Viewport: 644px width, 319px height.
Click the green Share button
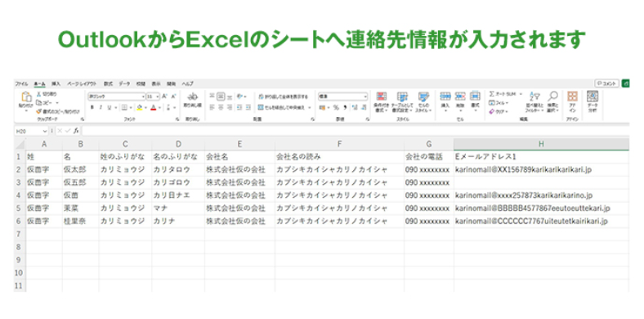(x=625, y=83)
